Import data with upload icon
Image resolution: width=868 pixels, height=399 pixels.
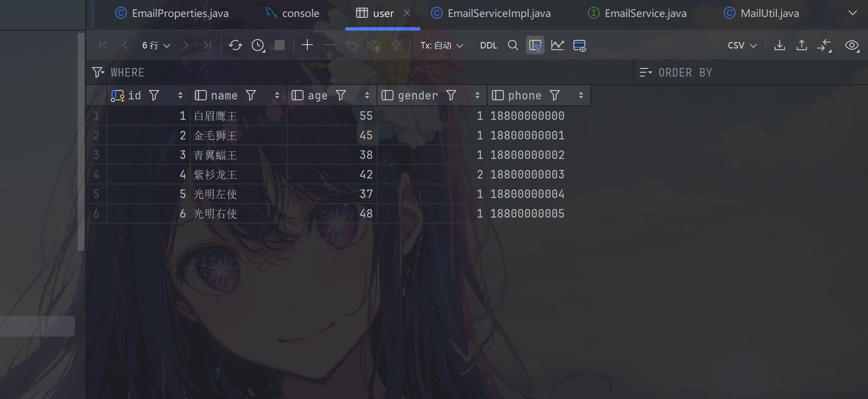click(802, 45)
